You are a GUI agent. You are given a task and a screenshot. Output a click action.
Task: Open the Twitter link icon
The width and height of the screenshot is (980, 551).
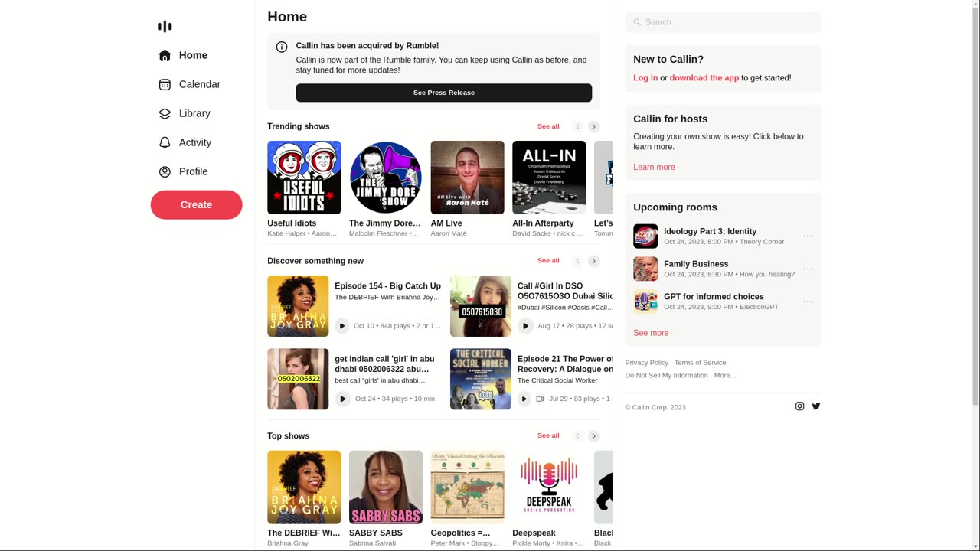[x=816, y=406]
